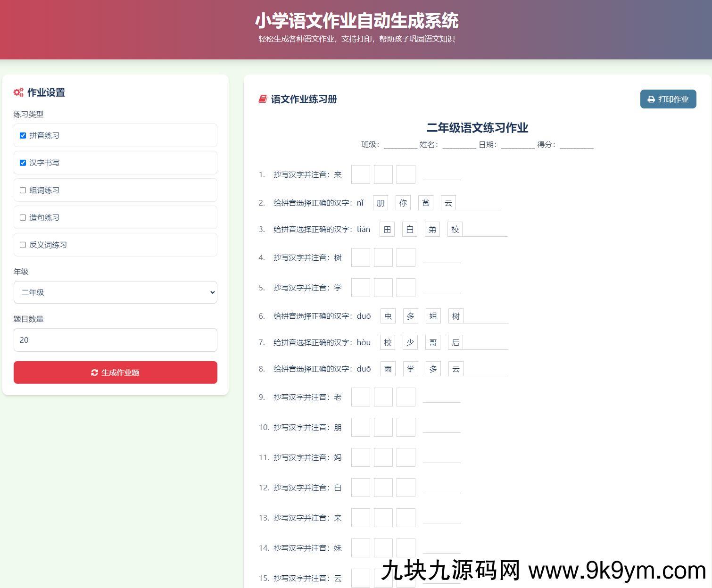Click the red book icon beside 语文作业练习册

(x=263, y=99)
